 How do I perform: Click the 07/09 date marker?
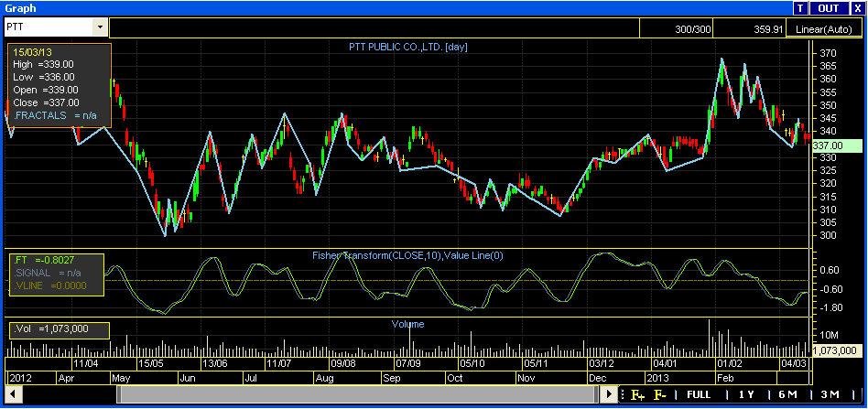(407, 364)
